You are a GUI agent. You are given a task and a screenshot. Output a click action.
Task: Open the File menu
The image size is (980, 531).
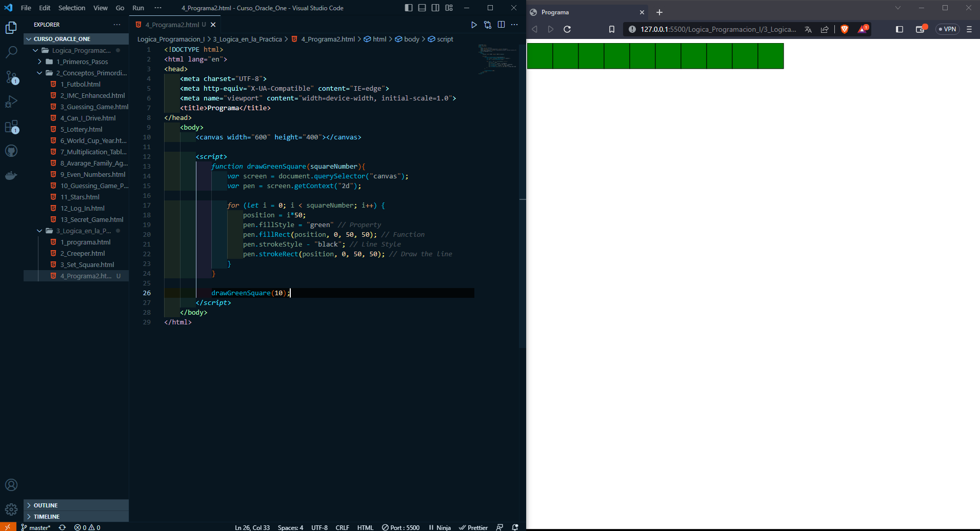(26, 8)
